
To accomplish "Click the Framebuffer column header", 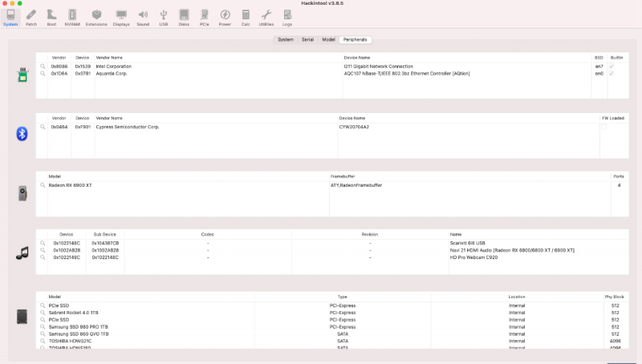I will [343, 176].
